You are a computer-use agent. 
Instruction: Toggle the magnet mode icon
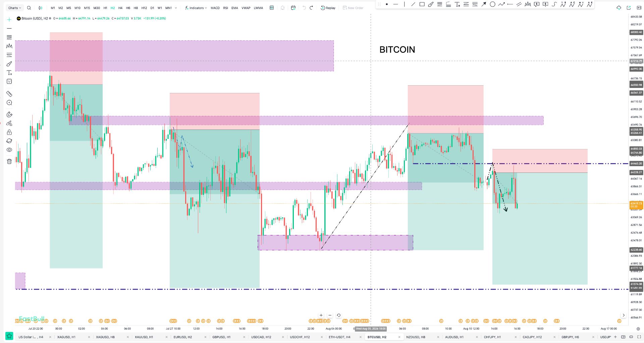9,114
